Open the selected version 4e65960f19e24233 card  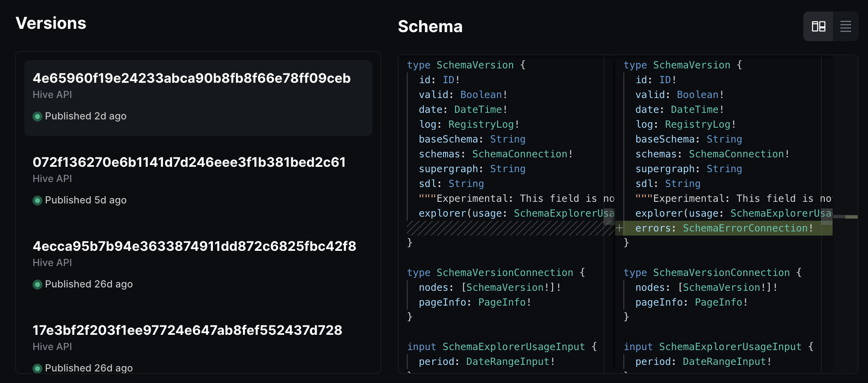coord(192,97)
